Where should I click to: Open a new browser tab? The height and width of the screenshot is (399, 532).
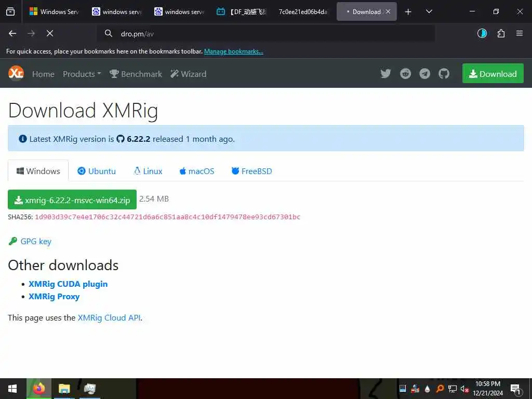(408, 12)
